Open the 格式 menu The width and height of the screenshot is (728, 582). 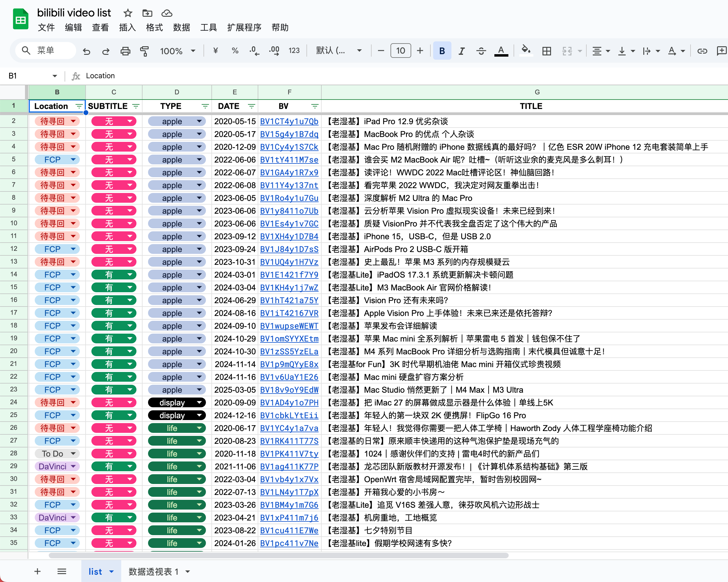coord(154,28)
